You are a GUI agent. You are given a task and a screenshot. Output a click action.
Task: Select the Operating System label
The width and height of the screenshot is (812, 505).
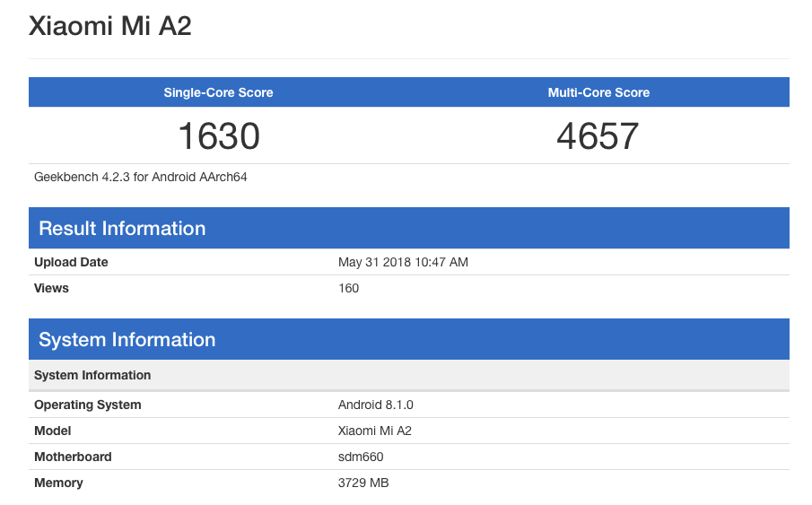point(88,405)
